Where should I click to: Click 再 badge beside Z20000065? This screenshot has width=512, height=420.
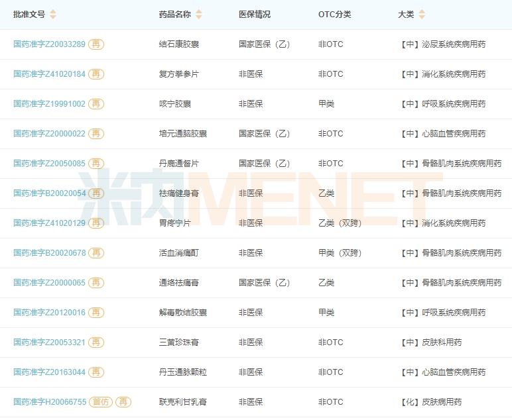tap(96, 282)
